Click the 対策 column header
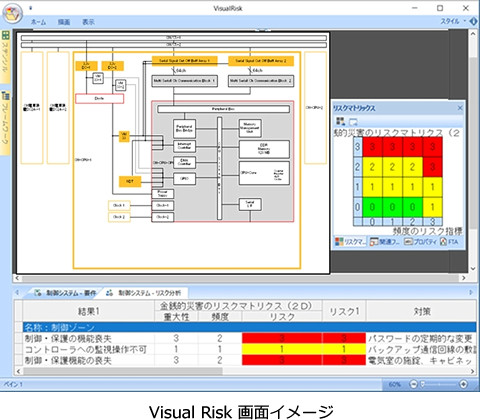Image resolution: width=480 pixels, height=420 pixels. (x=422, y=311)
